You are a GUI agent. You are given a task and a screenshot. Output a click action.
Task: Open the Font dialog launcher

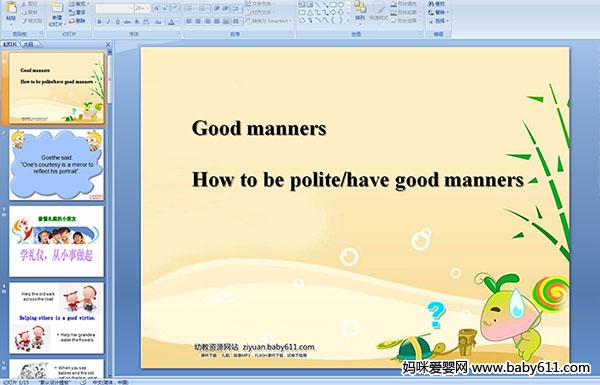pos(179,34)
